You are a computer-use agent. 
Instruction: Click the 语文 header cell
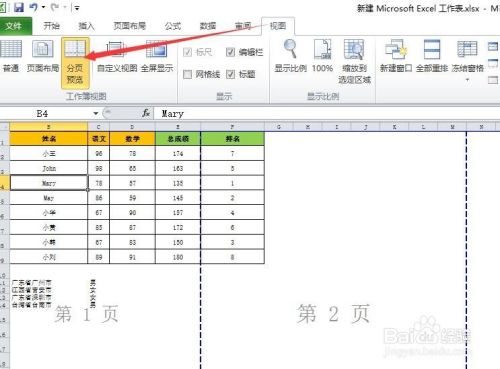(x=99, y=139)
